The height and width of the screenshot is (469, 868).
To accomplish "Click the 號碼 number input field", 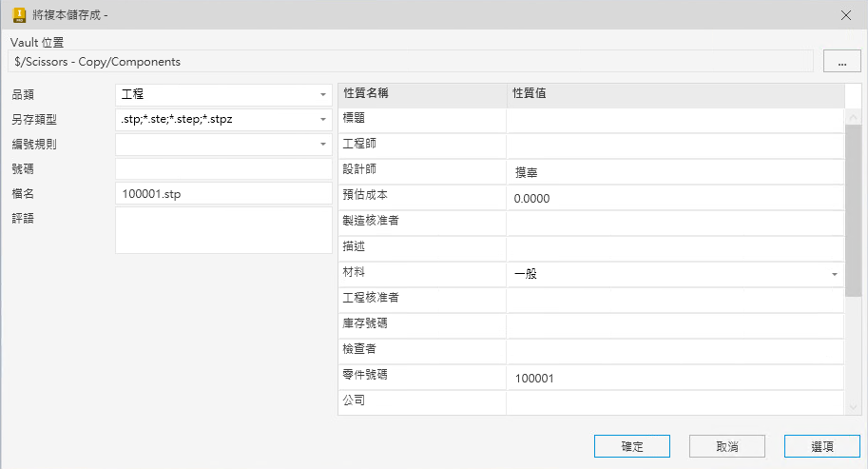I will [x=223, y=169].
